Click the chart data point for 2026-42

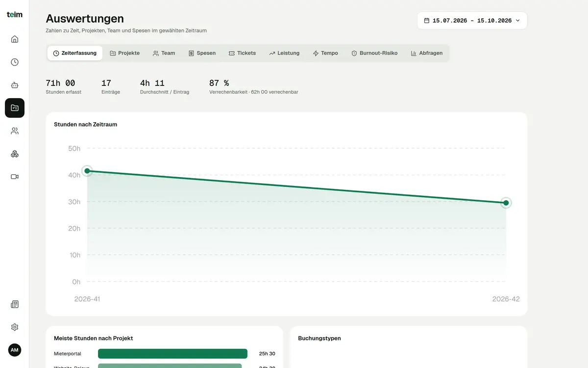(x=506, y=203)
